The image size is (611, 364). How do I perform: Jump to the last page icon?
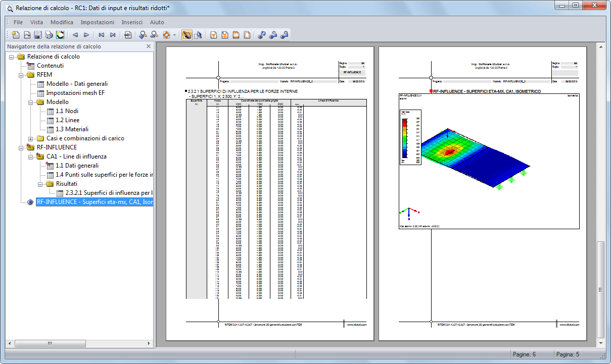click(x=113, y=35)
